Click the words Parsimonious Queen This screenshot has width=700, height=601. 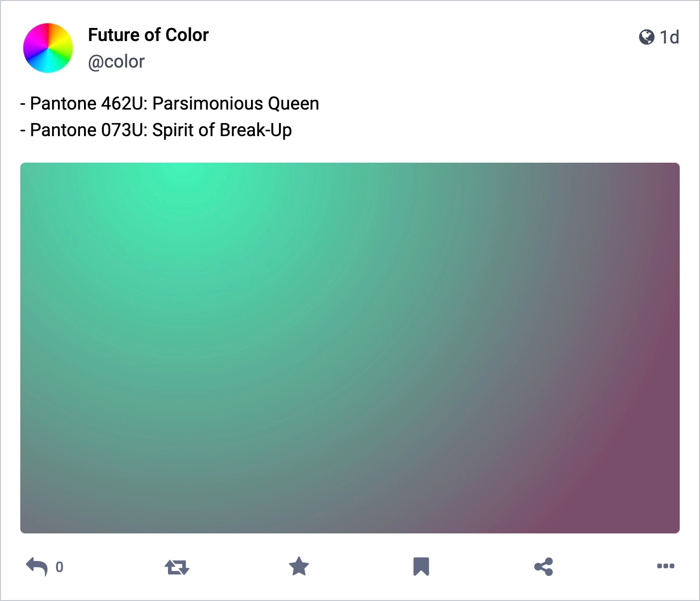tap(236, 103)
